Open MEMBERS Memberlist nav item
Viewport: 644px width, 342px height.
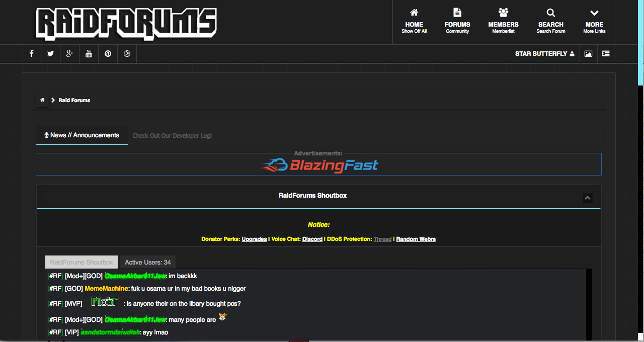(503, 22)
